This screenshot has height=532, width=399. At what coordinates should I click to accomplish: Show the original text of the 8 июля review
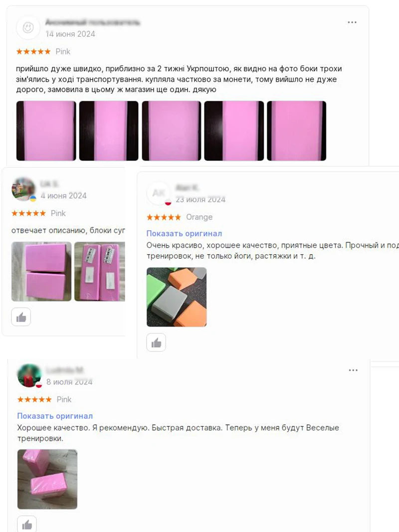(x=55, y=416)
